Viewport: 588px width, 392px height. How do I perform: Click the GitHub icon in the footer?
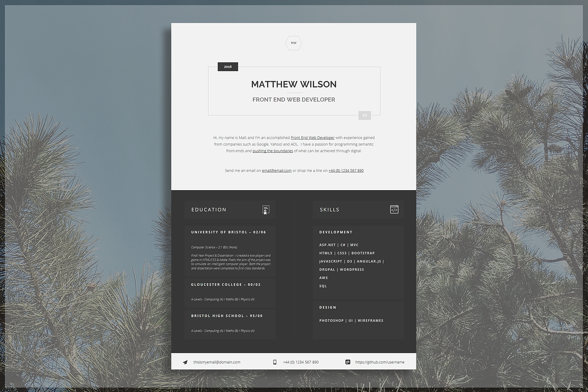click(x=347, y=362)
